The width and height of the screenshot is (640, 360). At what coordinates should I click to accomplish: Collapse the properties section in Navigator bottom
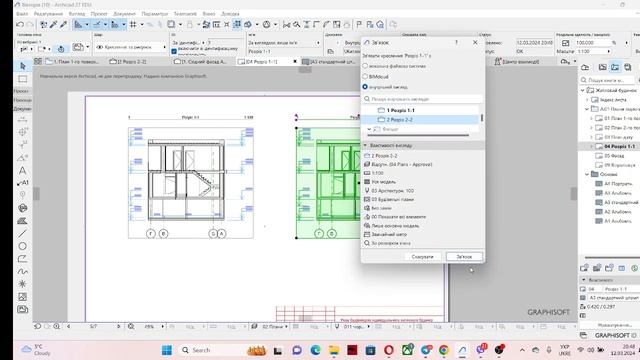[x=584, y=280]
